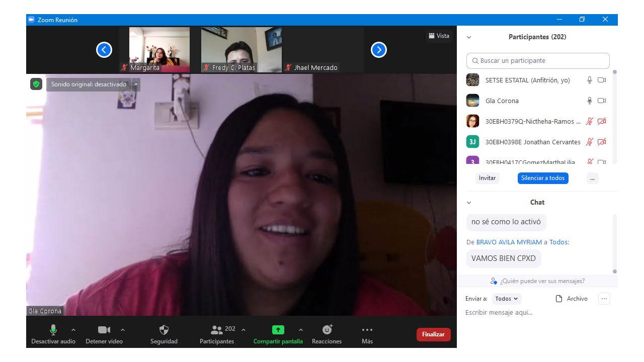Viewport: 644px width, 362px height.
Task: Click the microphone icon to mute audio
Action: click(53, 330)
